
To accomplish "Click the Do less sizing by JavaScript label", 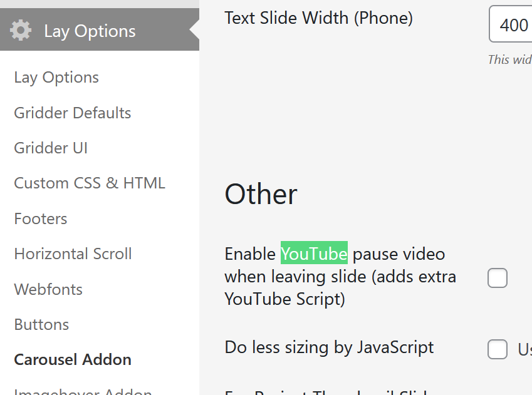I will tap(329, 347).
